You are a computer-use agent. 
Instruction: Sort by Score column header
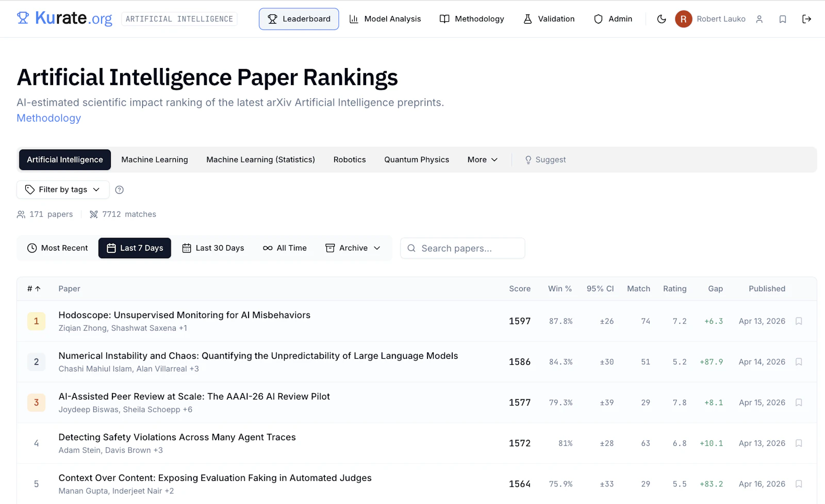coord(520,289)
